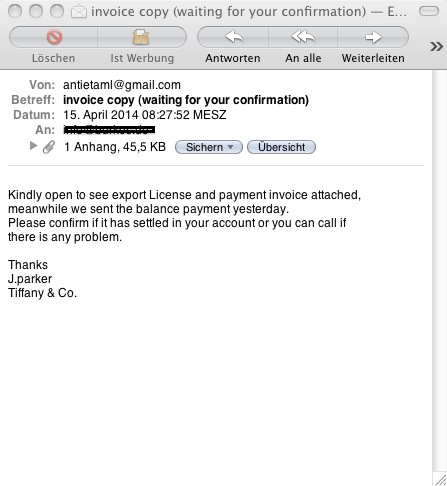
Task: Show more toolbar items via double chevron
Action: 436,46
